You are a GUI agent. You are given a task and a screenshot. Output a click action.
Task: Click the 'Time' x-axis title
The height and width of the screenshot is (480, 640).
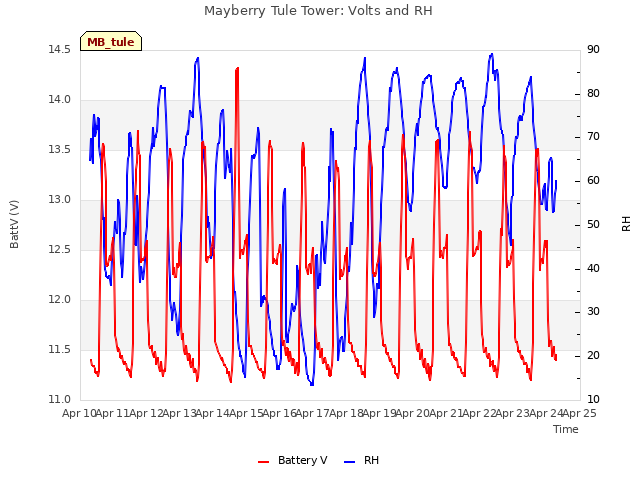click(565, 429)
